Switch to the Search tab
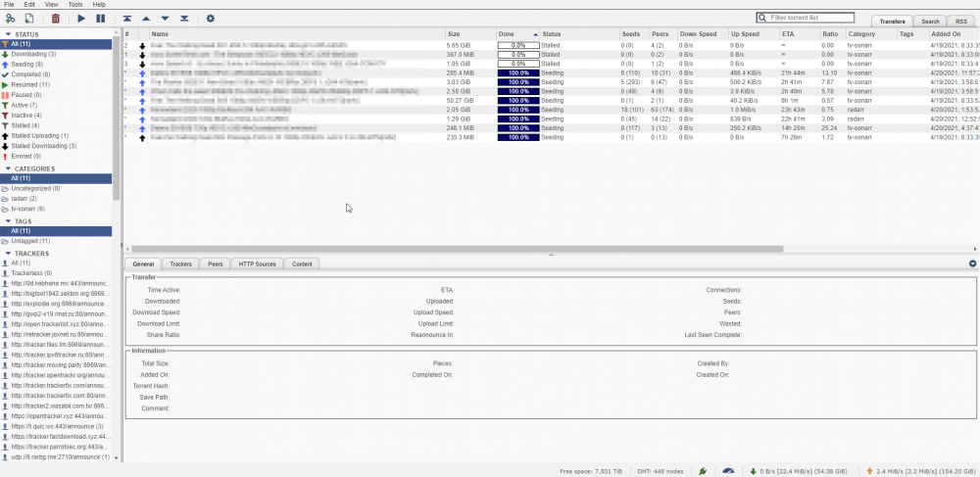Image resolution: width=980 pixels, height=477 pixels. [930, 22]
